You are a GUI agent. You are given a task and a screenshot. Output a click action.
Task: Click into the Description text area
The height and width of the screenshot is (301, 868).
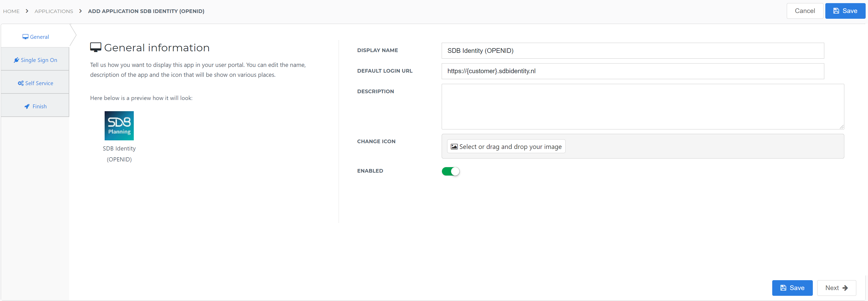click(643, 106)
